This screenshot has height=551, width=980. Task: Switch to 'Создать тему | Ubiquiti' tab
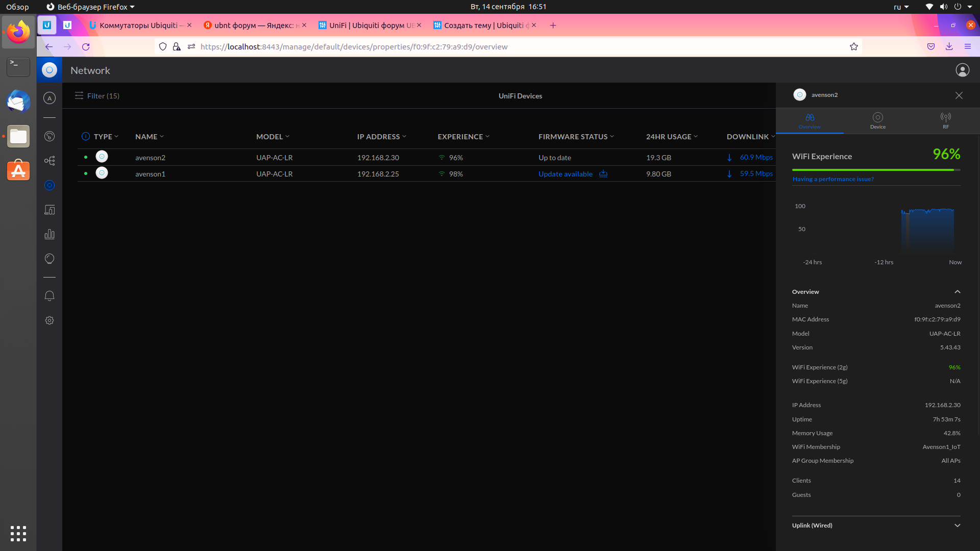point(484,25)
